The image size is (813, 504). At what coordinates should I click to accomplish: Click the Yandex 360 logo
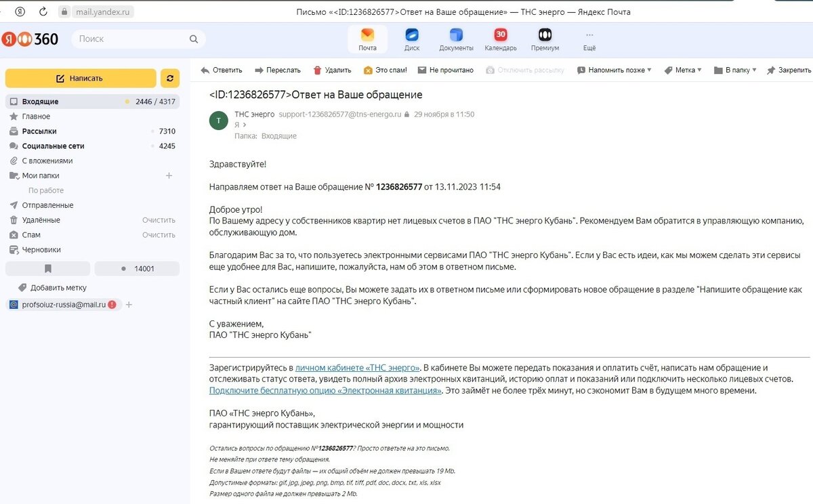coord(30,39)
